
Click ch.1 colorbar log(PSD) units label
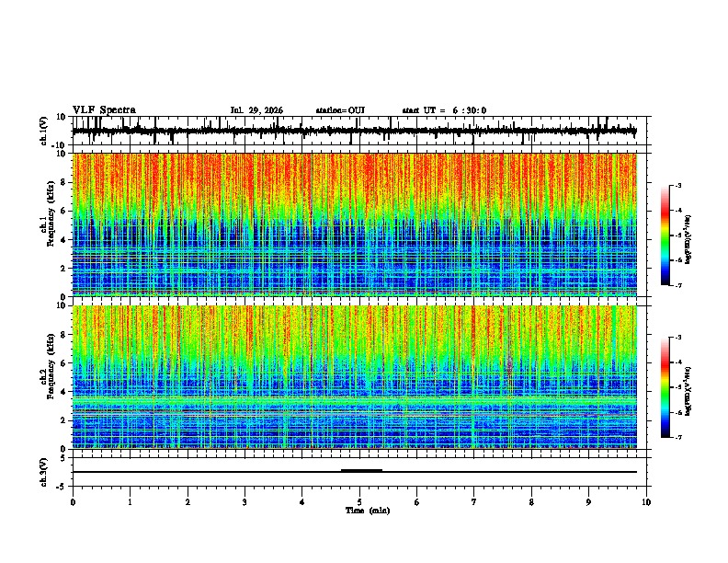click(x=688, y=240)
